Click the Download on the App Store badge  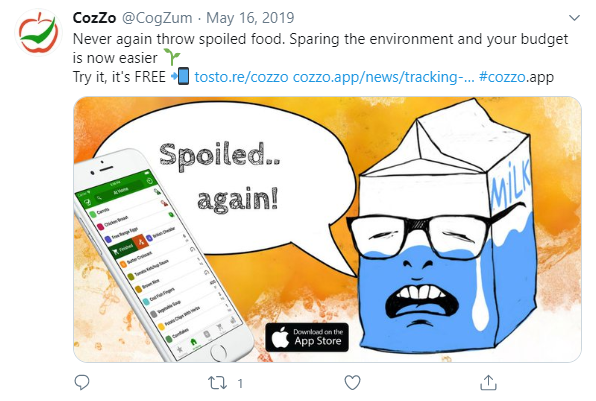click(x=307, y=337)
